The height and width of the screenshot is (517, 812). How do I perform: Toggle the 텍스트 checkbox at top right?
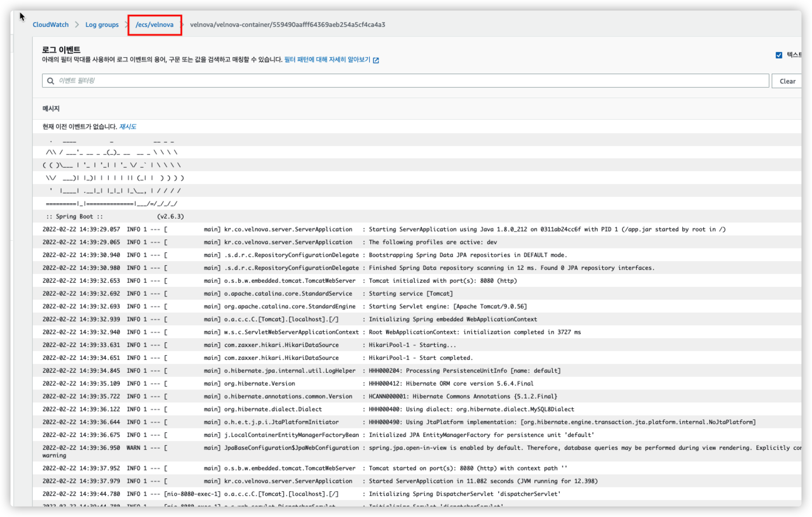click(x=779, y=55)
